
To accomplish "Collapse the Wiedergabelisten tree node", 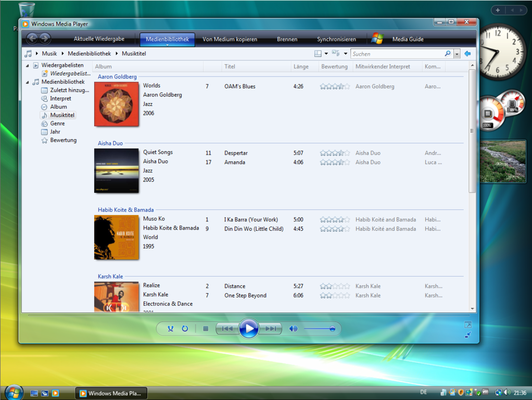I will (x=27, y=65).
